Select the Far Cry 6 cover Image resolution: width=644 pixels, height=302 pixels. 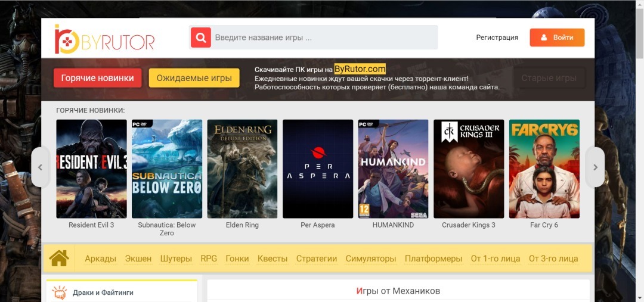(544, 169)
